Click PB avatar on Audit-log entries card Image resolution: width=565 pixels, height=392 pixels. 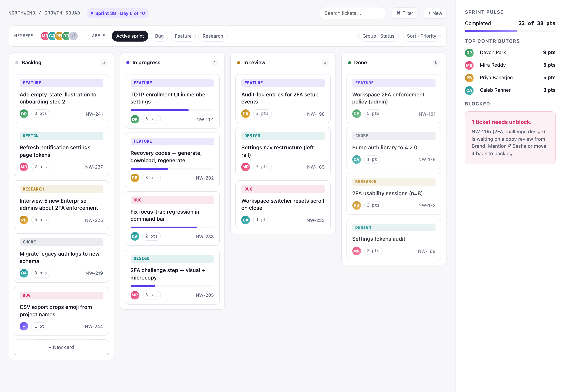coord(246,114)
